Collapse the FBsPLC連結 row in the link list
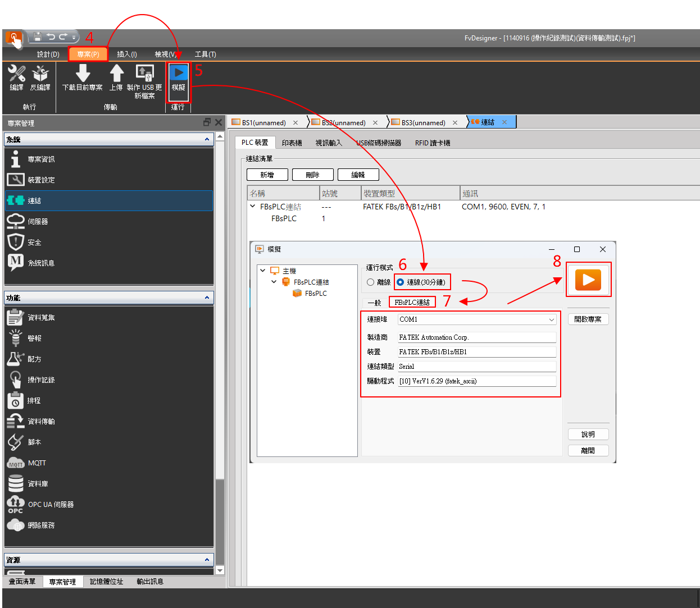Viewport: 700px width, 608px height. pos(253,207)
